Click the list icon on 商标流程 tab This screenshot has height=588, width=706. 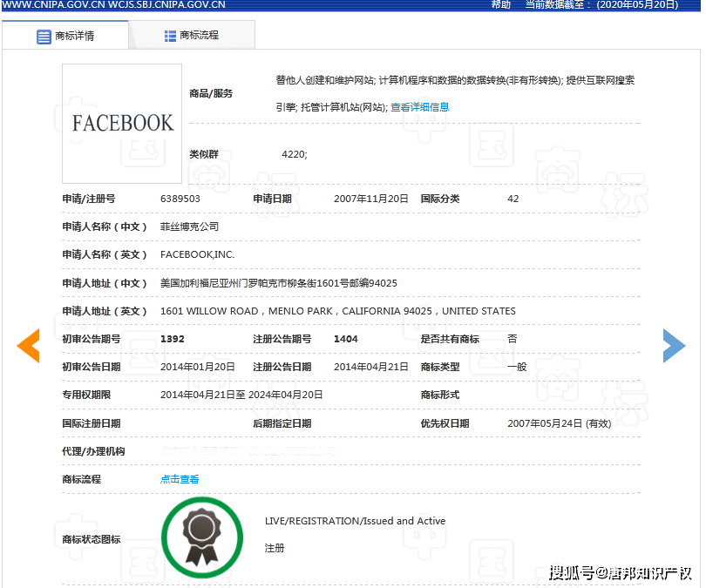(170, 36)
